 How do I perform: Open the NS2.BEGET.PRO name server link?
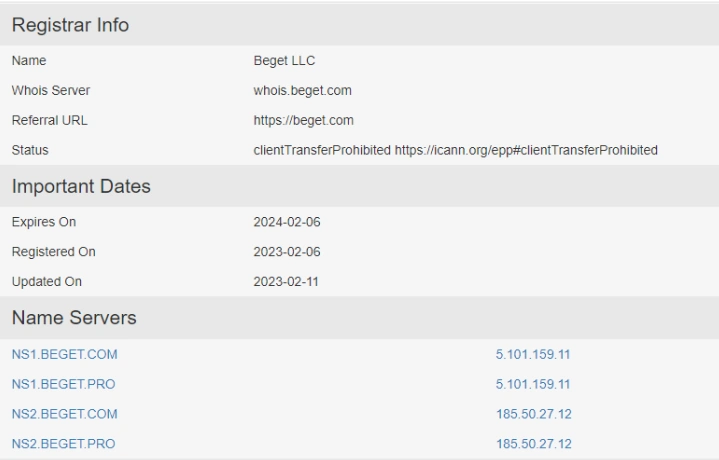click(64, 443)
